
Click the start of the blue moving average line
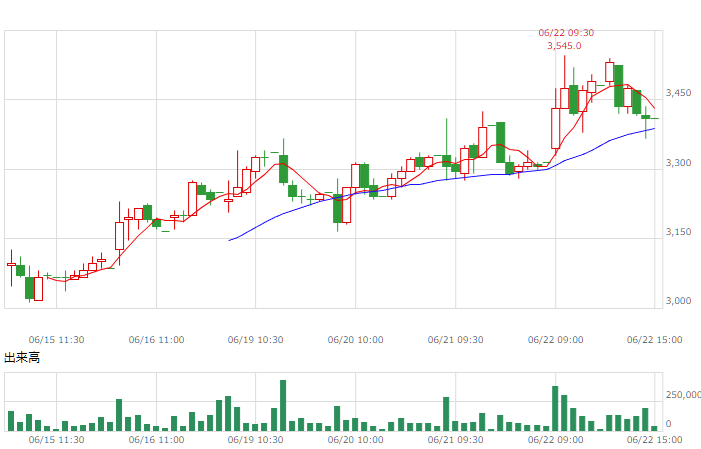point(229,241)
